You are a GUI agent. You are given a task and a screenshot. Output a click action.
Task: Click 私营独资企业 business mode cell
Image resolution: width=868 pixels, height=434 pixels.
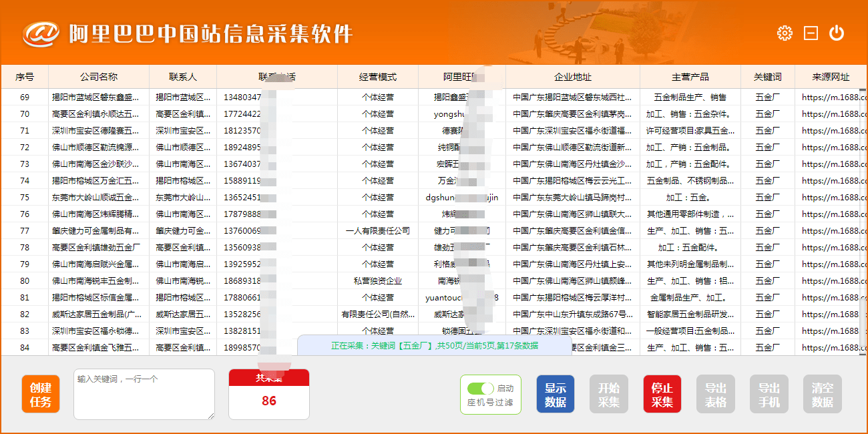(378, 280)
